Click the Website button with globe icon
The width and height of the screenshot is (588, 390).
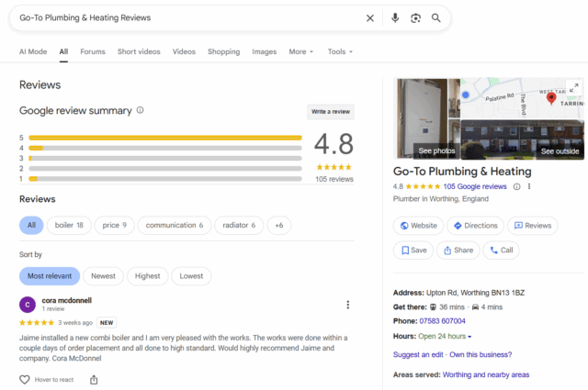tap(418, 226)
